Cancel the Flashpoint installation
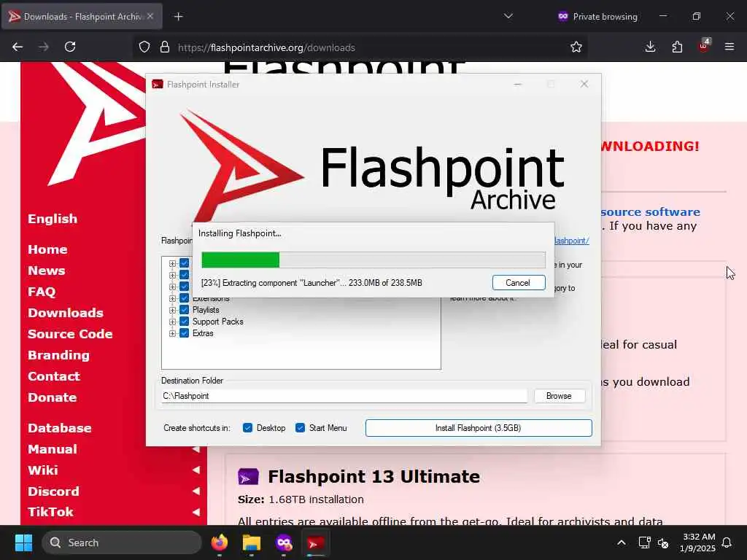Image resolution: width=747 pixels, height=560 pixels. (x=519, y=283)
